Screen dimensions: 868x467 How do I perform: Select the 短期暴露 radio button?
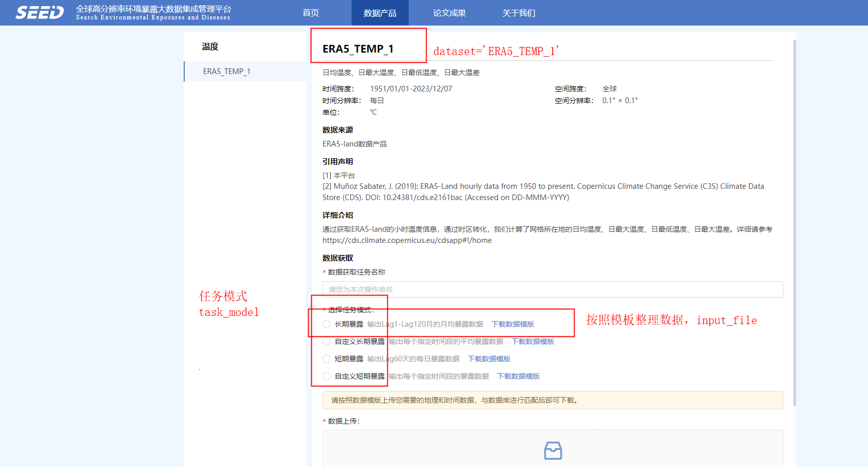pyautogui.click(x=327, y=359)
